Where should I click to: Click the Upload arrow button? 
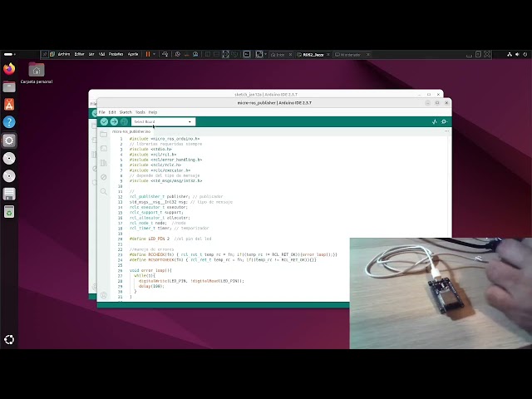[x=114, y=121]
